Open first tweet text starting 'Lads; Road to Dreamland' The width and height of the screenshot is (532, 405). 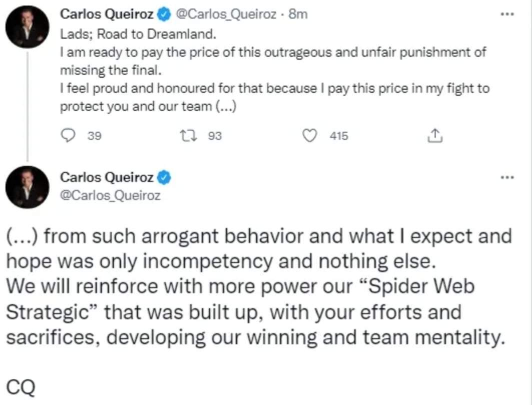pos(275,70)
